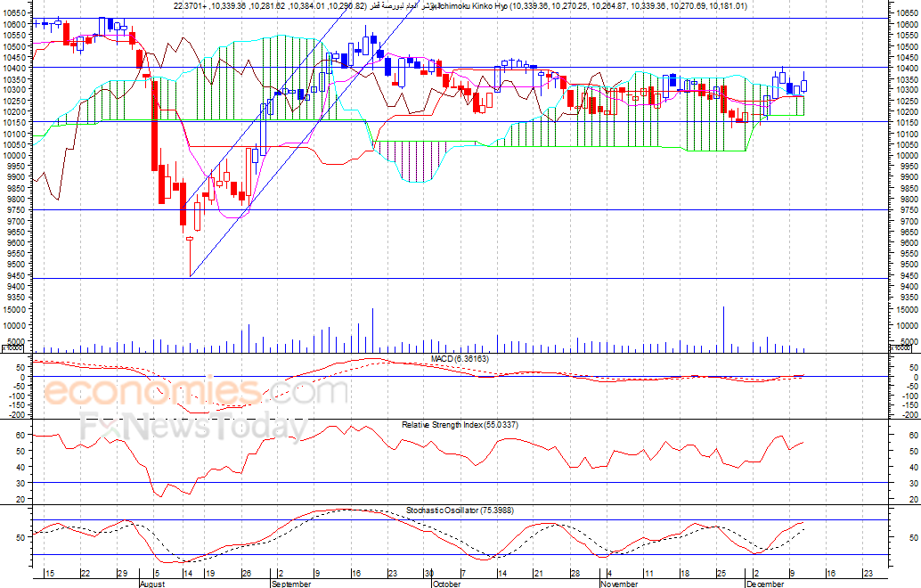Select the final December candlestick
This screenshot has height=588, width=921.
tap(803, 86)
